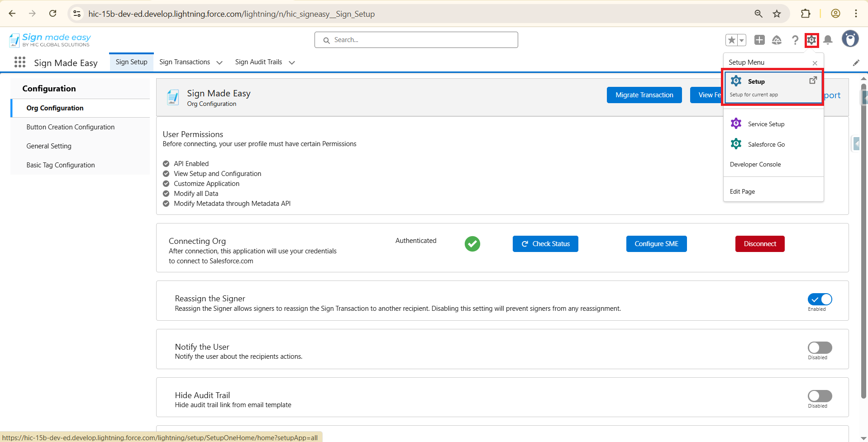Click the Setup gear icon in header
The image size is (868, 442).
click(x=811, y=40)
